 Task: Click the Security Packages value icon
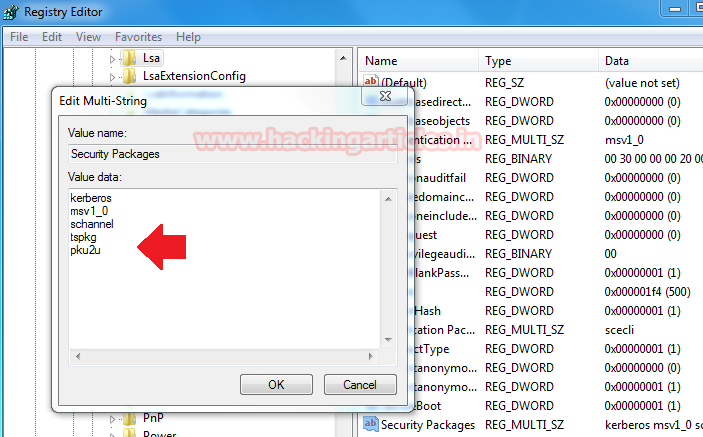click(x=371, y=424)
